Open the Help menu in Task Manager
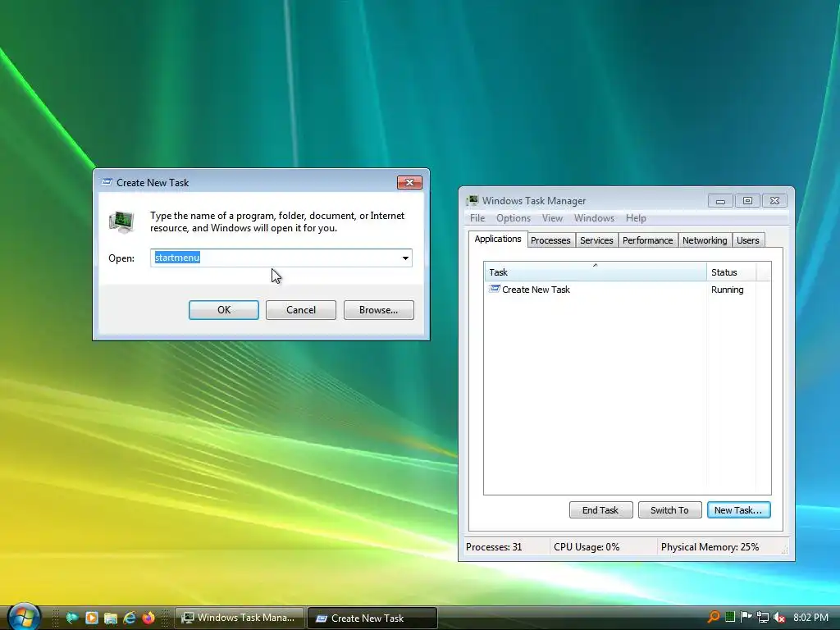 click(x=636, y=218)
